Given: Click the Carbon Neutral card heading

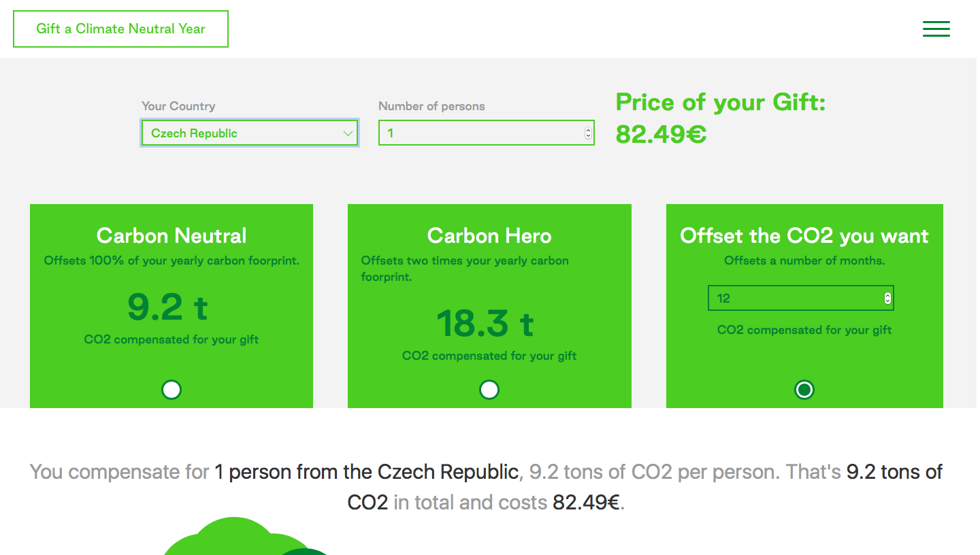Looking at the screenshot, I should (x=171, y=236).
